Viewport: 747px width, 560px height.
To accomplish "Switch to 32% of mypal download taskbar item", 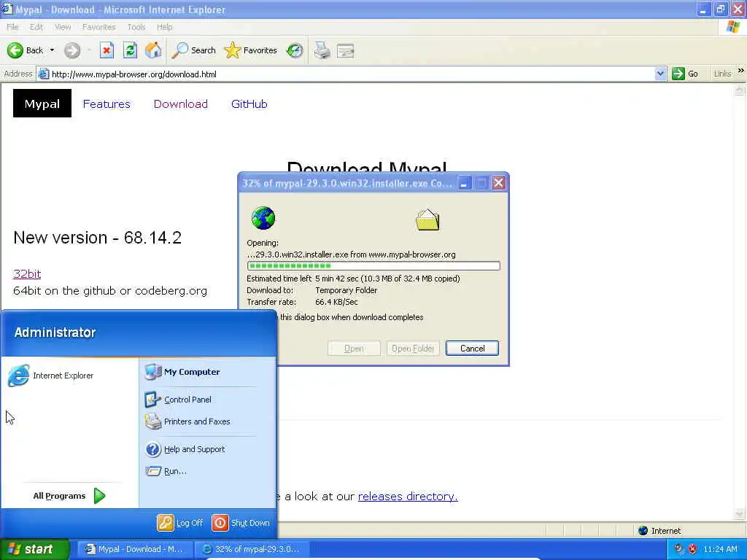I will [252, 549].
